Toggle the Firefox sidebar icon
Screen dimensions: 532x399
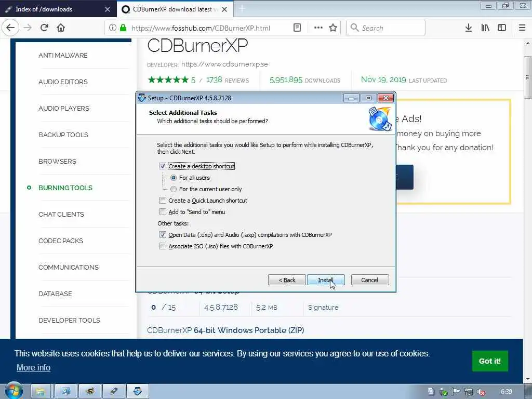502,28
